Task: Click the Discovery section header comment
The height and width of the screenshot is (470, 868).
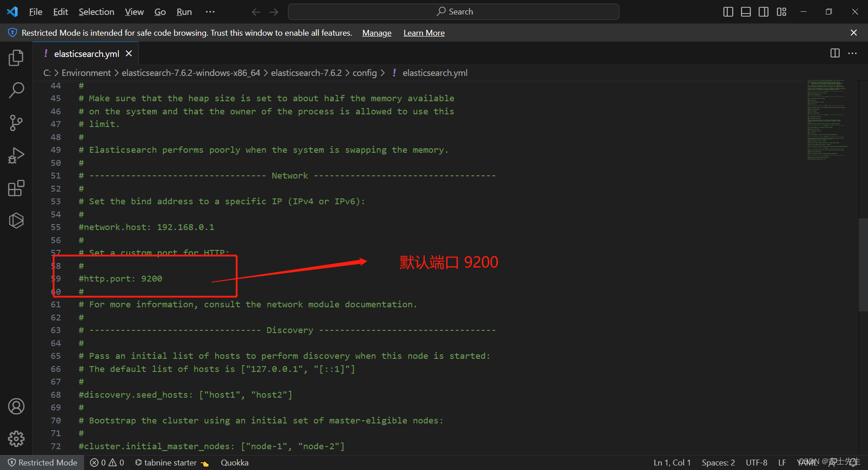Action: click(287, 330)
